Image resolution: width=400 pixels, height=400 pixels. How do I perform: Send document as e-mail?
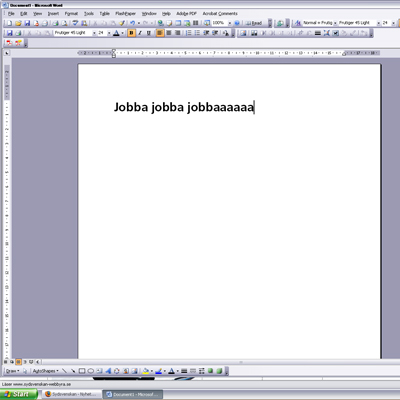click(45, 23)
